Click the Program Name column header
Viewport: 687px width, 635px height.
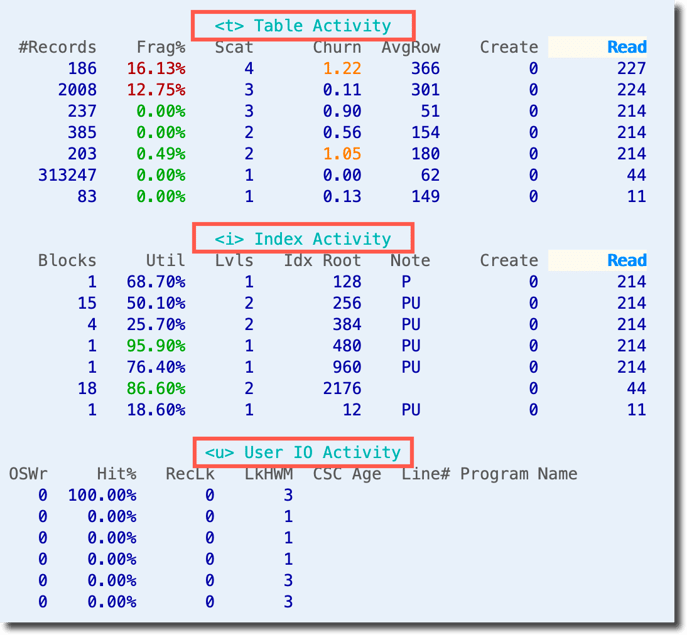pos(518,474)
